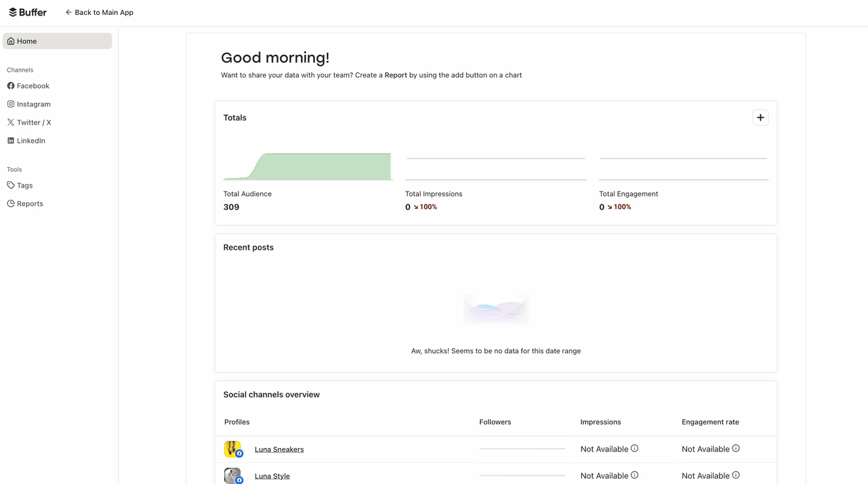Click the Followers column header

(x=495, y=422)
